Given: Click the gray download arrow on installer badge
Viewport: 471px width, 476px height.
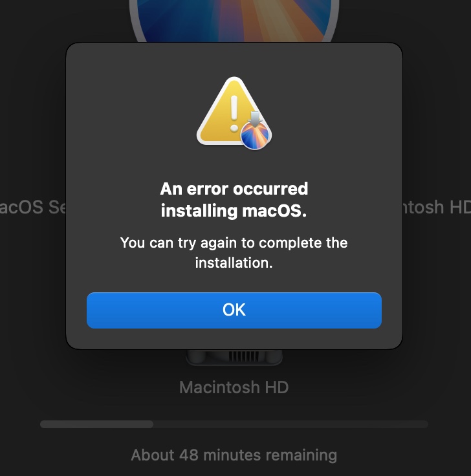Looking at the screenshot, I should point(255,119).
